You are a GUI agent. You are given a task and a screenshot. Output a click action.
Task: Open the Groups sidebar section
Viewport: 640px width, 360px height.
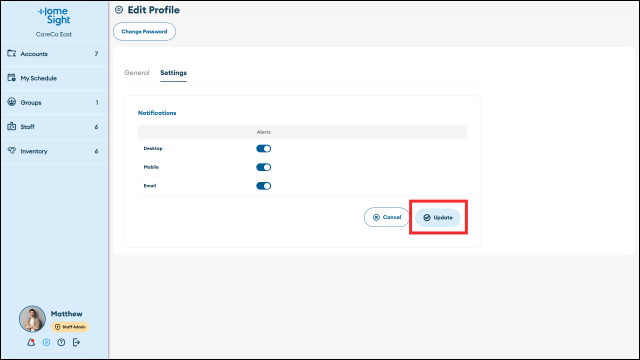click(54, 102)
